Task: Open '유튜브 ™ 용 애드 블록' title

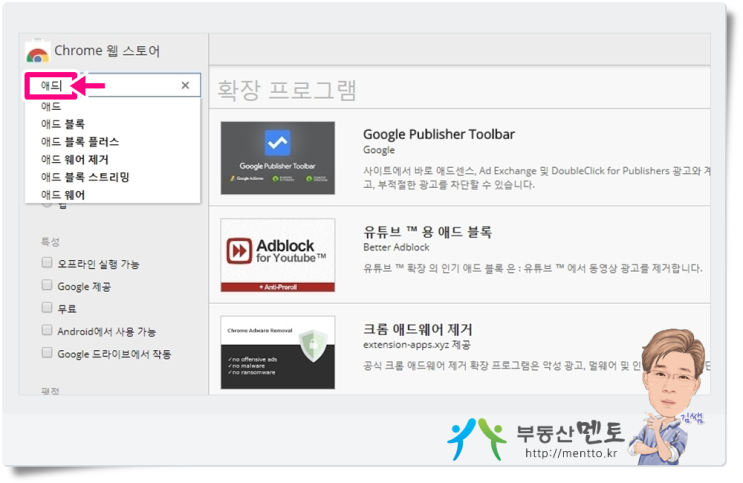Action: (x=427, y=232)
